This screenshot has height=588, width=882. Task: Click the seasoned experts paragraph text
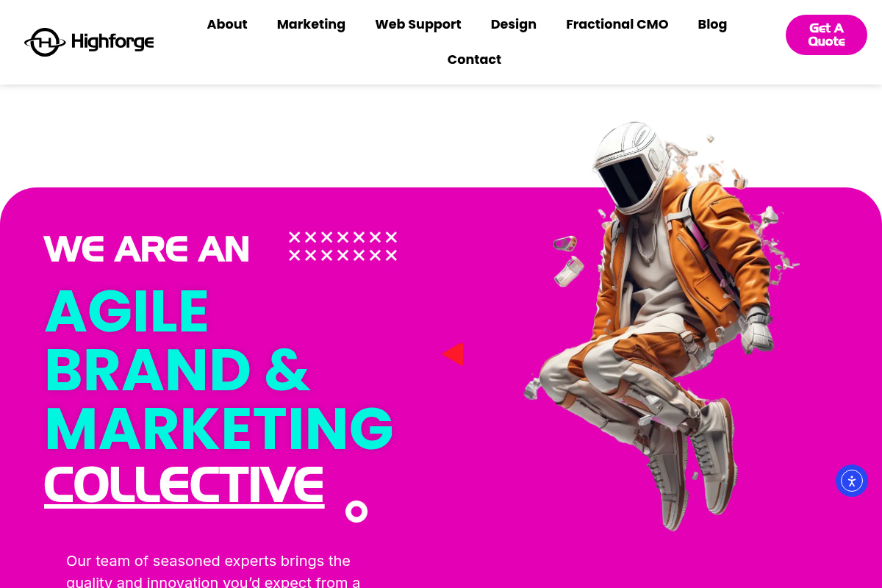pyautogui.click(x=213, y=572)
